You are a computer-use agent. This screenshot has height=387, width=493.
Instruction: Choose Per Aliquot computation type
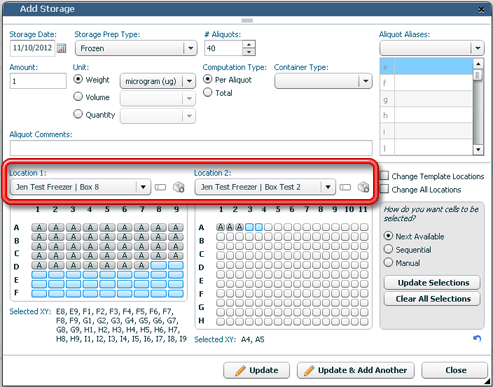208,79
